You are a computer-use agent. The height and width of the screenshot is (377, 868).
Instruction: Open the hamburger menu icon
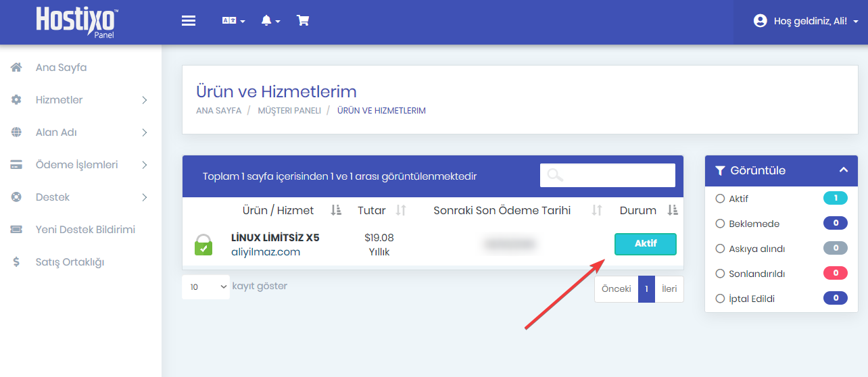pyautogui.click(x=189, y=21)
